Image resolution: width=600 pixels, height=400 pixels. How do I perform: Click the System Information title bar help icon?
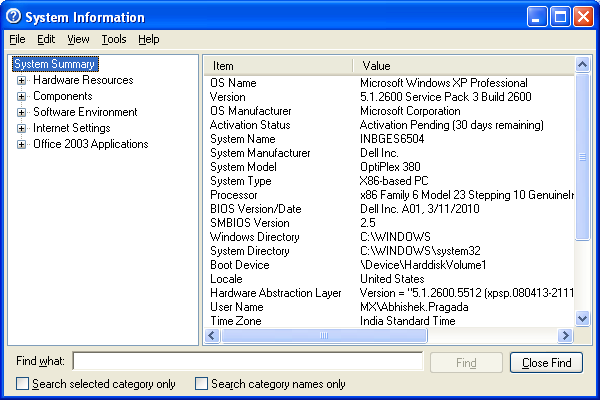point(13,16)
